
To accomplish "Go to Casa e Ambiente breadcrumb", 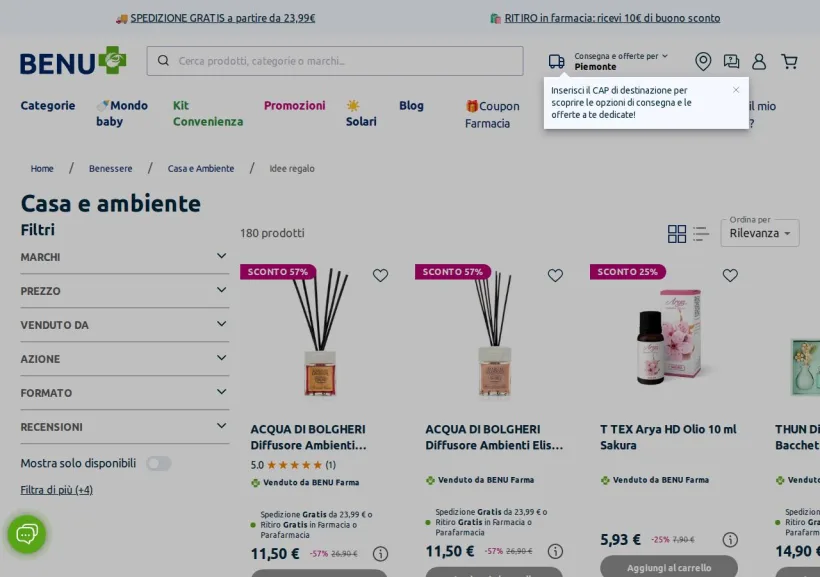I will (201, 168).
